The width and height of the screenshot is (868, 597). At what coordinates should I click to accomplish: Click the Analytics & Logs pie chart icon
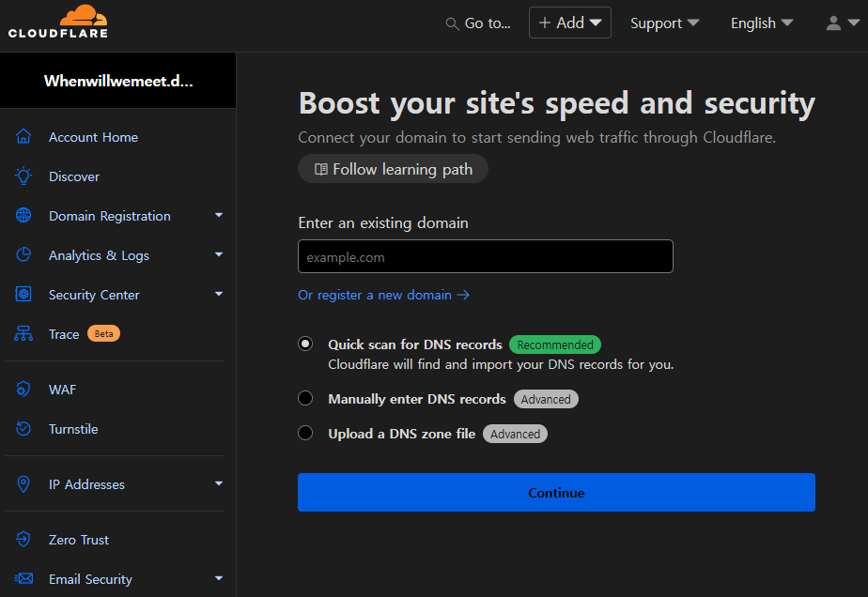23,254
